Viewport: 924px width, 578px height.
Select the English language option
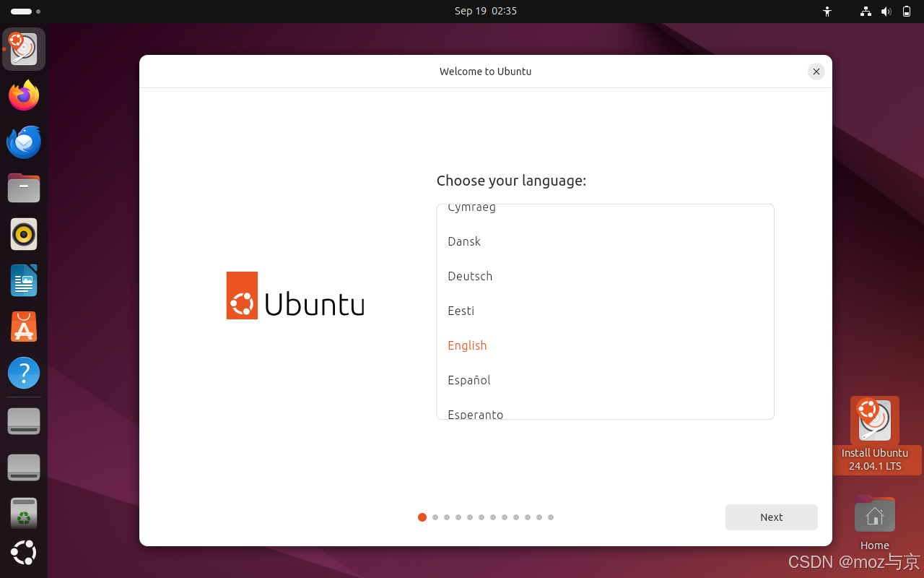(467, 345)
